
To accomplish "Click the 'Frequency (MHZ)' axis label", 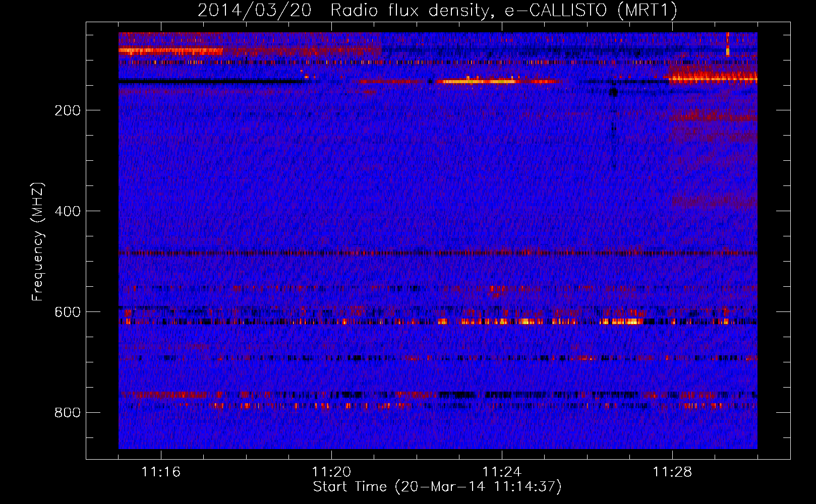I will [38, 242].
